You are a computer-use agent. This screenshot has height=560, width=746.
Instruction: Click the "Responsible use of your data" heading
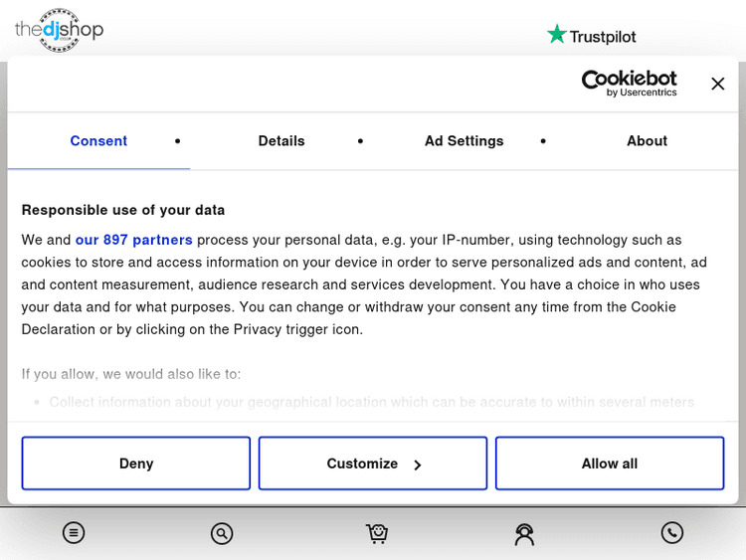123,210
